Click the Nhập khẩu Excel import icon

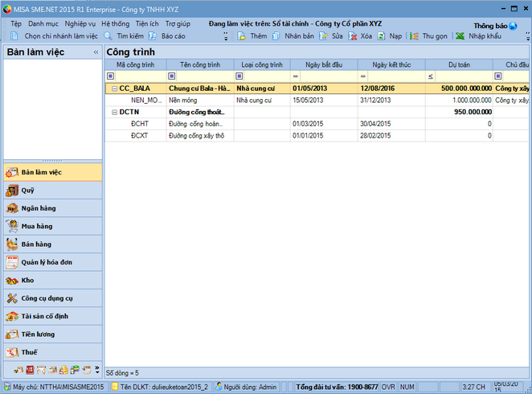click(460, 36)
